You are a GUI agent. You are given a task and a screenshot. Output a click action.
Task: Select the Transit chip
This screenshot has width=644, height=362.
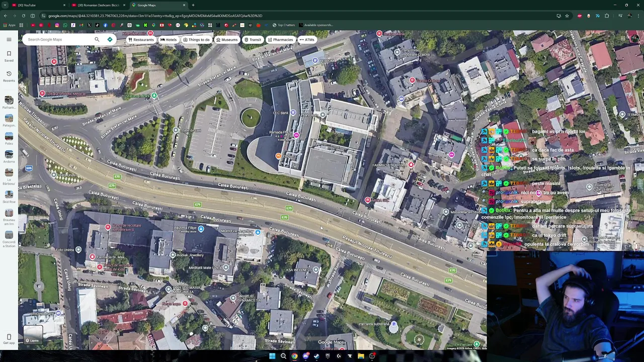(253, 40)
